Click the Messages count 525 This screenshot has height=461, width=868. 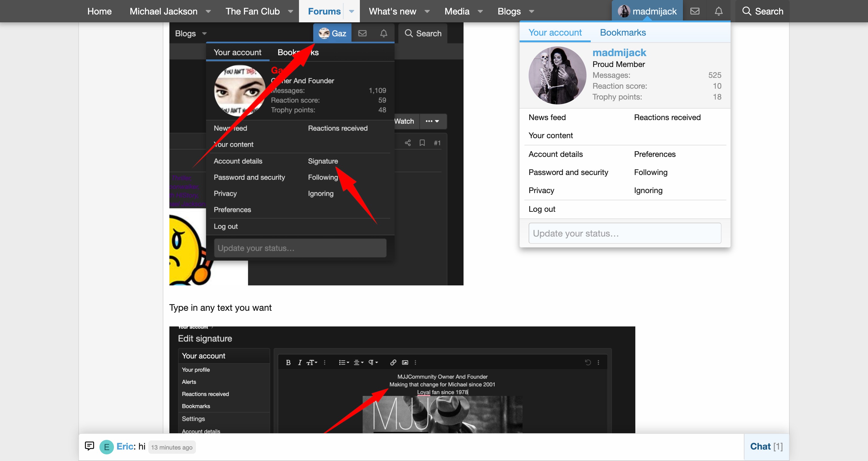[714, 75]
